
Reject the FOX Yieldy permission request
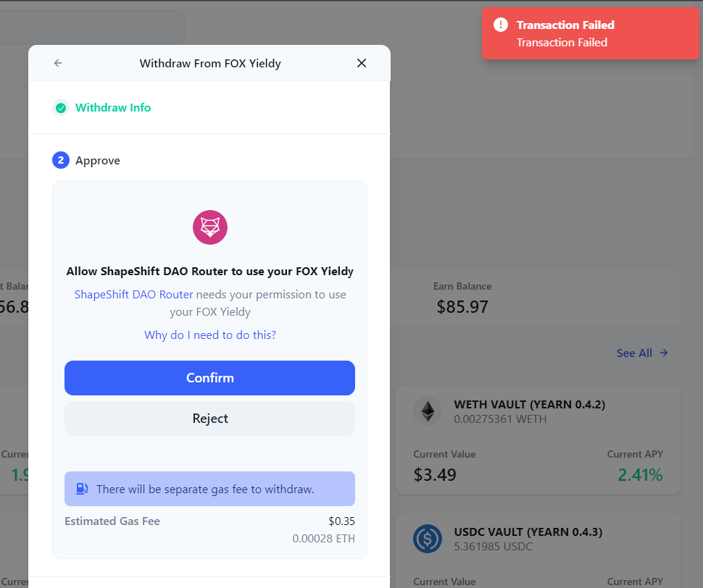[209, 419]
